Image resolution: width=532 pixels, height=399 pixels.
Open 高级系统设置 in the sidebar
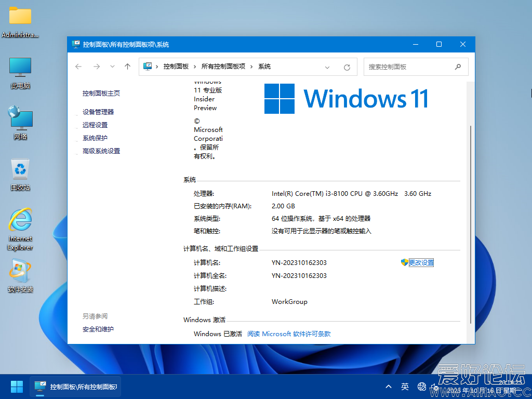(x=102, y=151)
